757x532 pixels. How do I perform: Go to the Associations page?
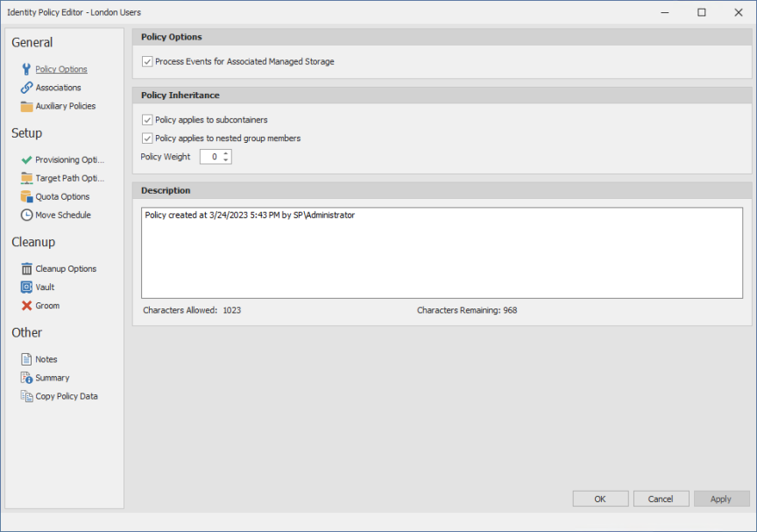pos(58,88)
